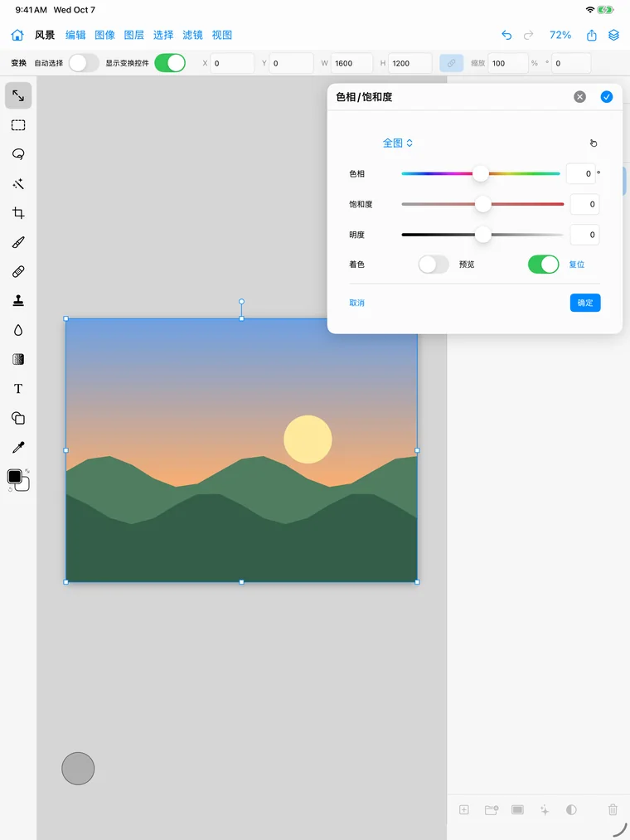Viewport: 630px width, 840px height.
Task: Click the 缩放 scale field showing 100
Action: tap(508, 63)
